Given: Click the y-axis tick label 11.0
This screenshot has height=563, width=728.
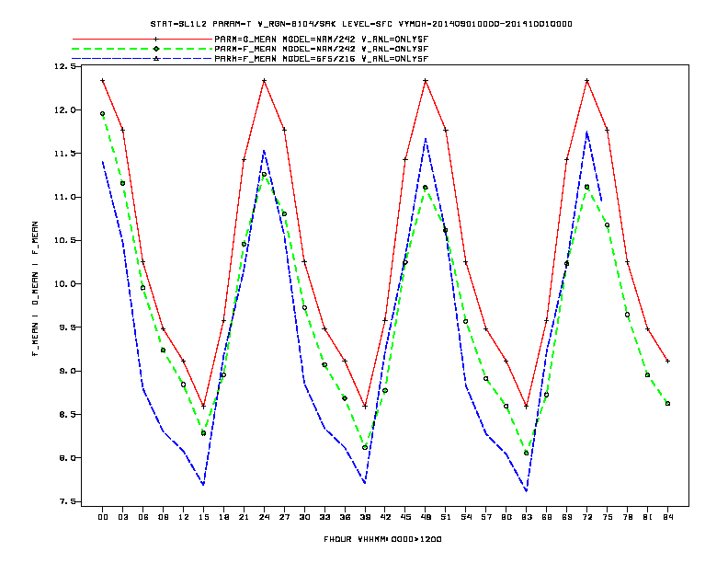Looking at the screenshot, I should point(64,197).
